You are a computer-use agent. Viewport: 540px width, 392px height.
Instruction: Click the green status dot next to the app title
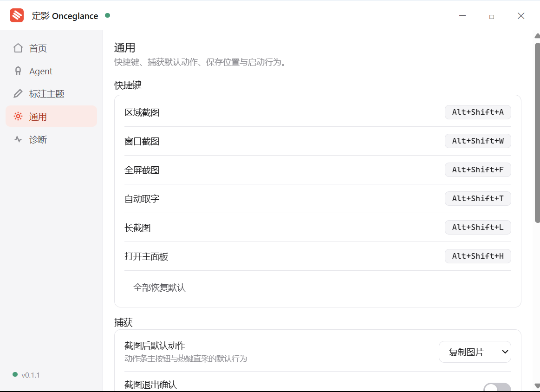click(107, 15)
